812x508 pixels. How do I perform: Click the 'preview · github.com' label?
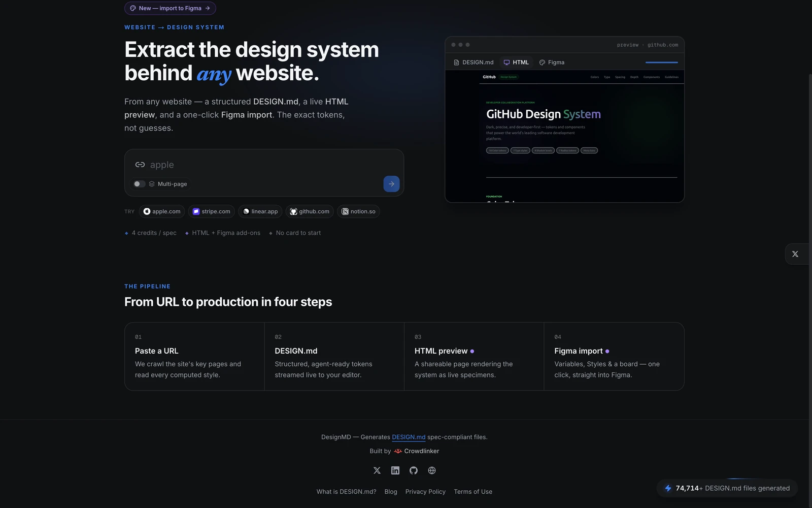click(648, 45)
